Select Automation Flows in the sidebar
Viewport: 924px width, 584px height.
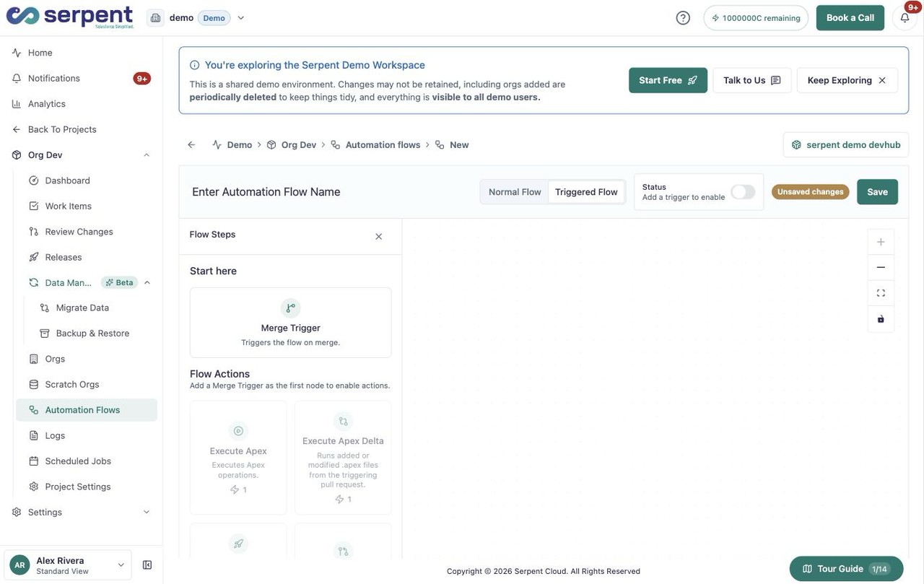87,410
